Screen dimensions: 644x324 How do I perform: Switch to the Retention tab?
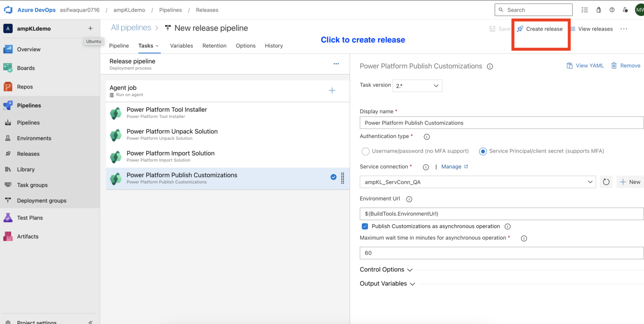[214, 46]
